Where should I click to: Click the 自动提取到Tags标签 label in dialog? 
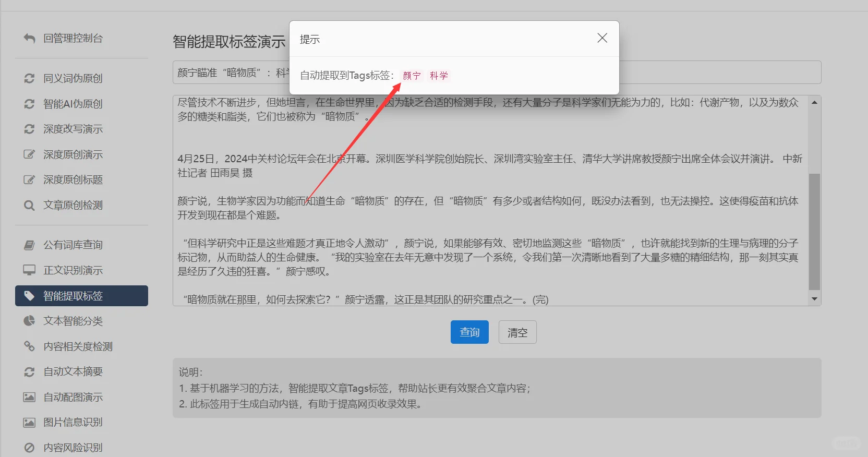[347, 76]
